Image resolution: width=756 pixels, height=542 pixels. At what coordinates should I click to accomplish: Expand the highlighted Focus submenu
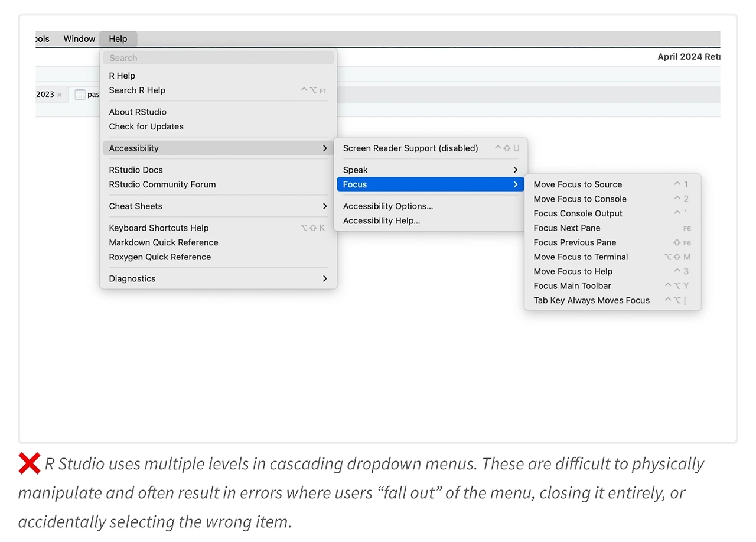tap(431, 184)
